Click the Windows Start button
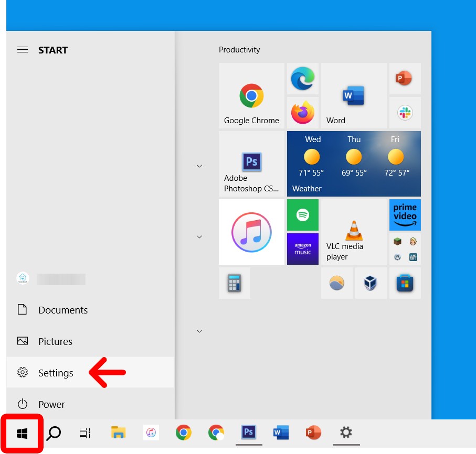This screenshot has width=476, height=454. pos(22,434)
